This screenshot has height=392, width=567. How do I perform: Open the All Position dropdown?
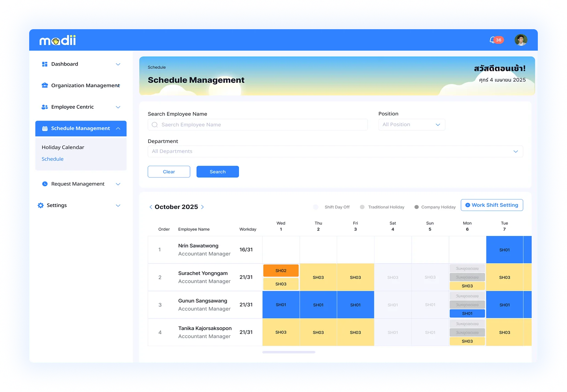click(x=411, y=125)
